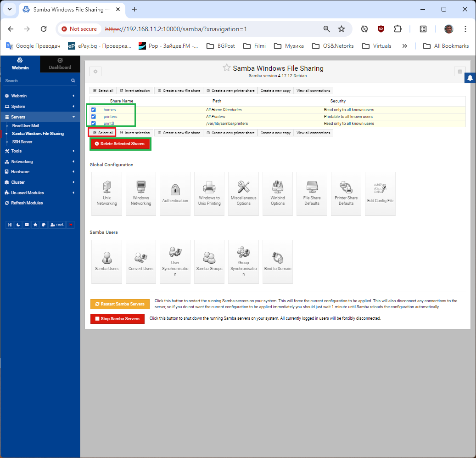Focus the sidebar Search input field

[x=37, y=80]
